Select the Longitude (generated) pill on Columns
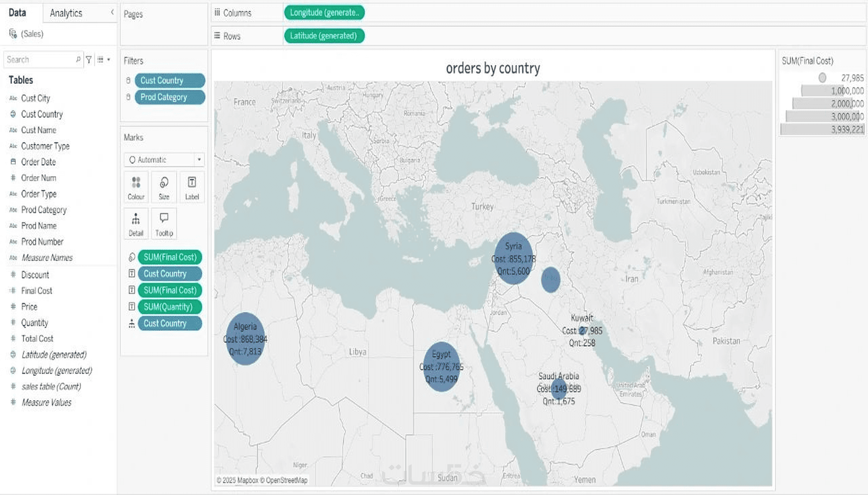This screenshot has height=495, width=868. 324,13
